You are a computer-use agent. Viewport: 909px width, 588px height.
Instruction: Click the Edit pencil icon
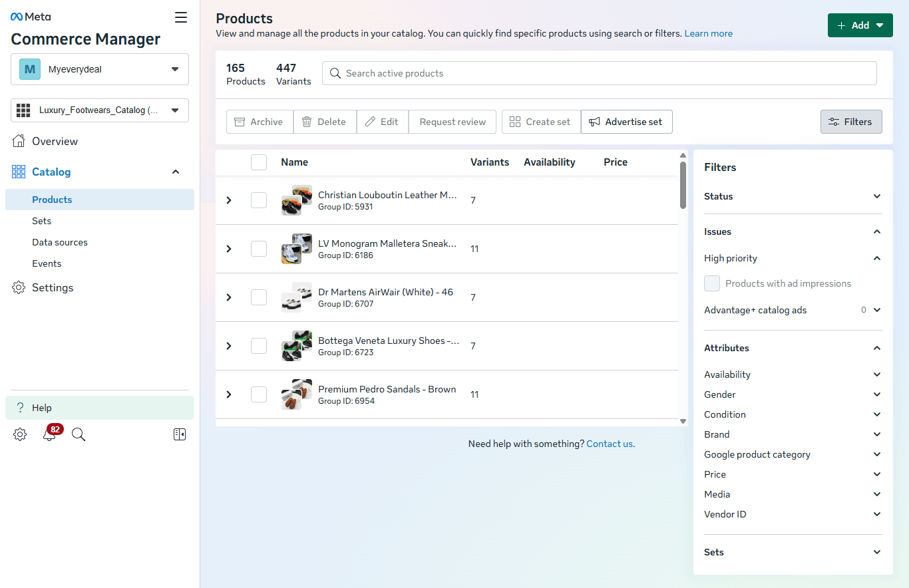click(x=370, y=122)
